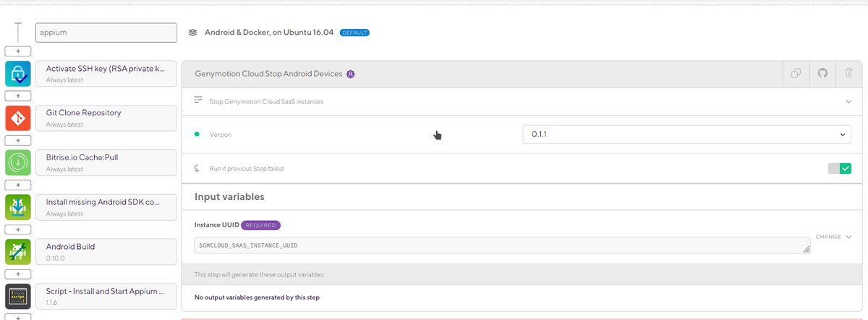Click the No output variables generated text
Screen dimensions: 868x320
pos(257,298)
